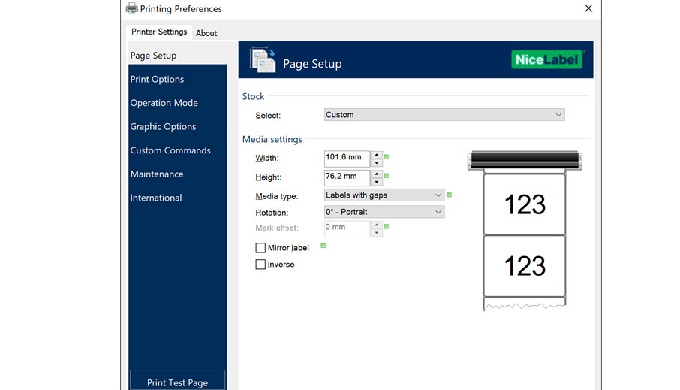This screenshot has width=680, height=390.
Task: Click the Mark offset input field
Action: click(347, 228)
